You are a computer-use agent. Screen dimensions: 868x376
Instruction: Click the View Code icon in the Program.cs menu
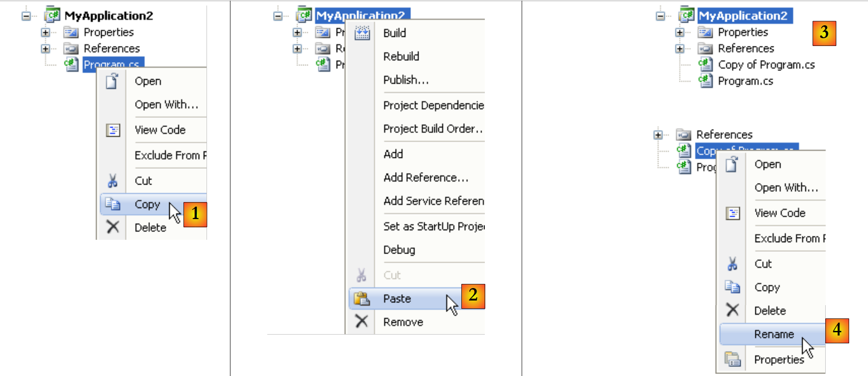[x=113, y=130]
